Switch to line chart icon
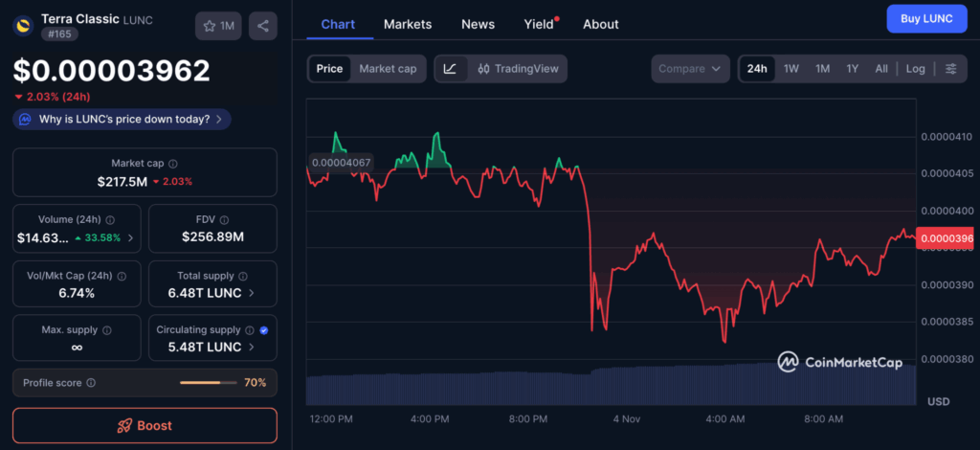980x450 pixels. tap(450, 69)
